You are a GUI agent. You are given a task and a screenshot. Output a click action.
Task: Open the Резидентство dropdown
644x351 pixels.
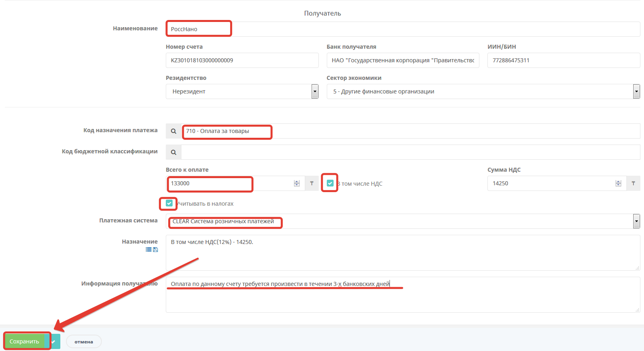coord(242,91)
